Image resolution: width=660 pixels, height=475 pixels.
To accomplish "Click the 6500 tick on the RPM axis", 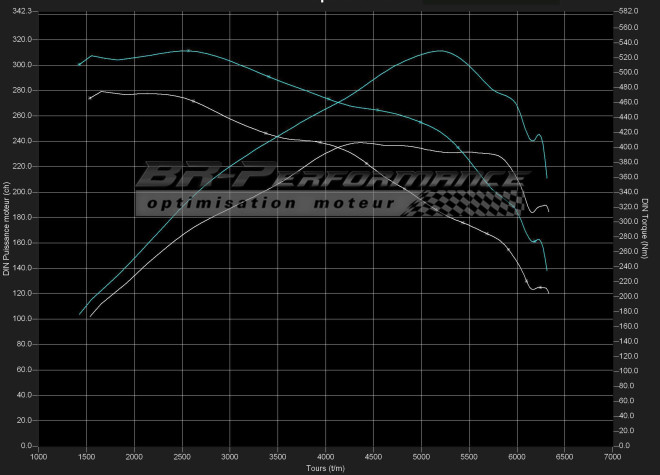I will tap(565, 456).
